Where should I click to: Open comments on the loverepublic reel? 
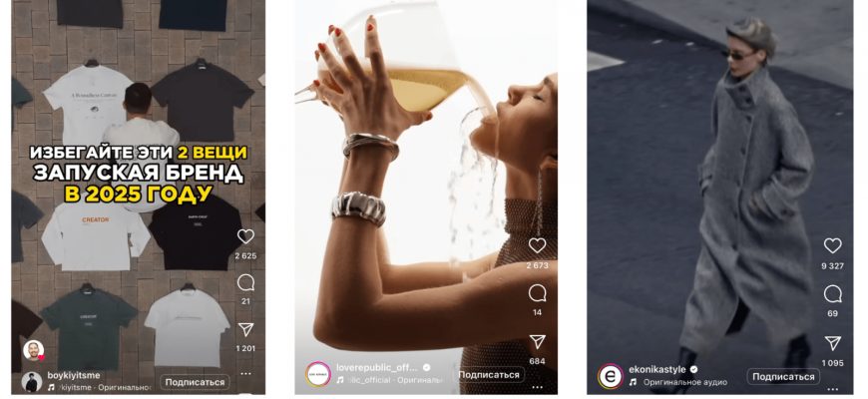point(537,293)
